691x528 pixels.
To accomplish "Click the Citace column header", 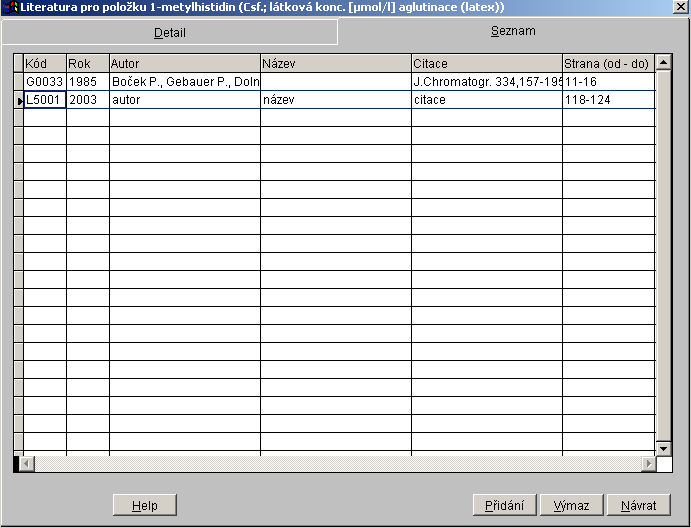I will (x=486, y=63).
